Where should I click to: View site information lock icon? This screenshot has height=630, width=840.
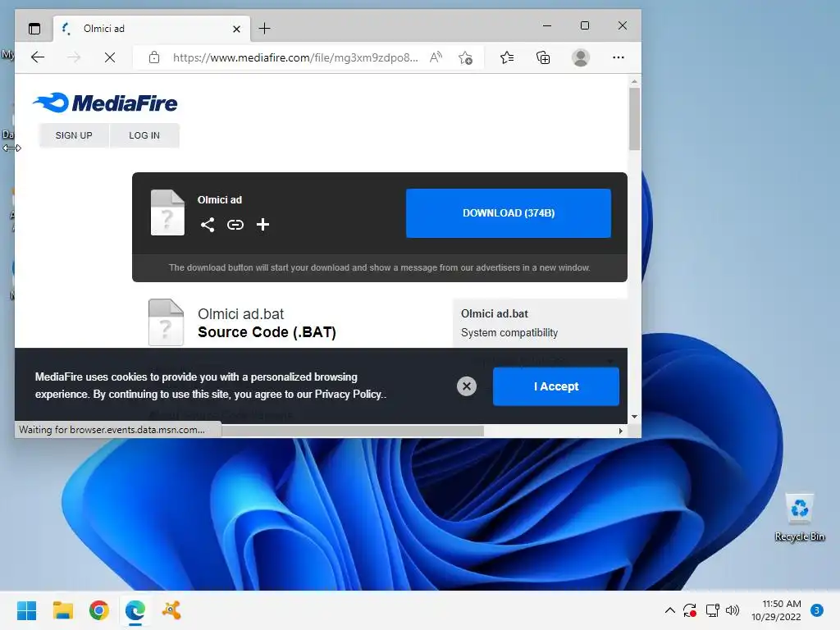(154, 57)
